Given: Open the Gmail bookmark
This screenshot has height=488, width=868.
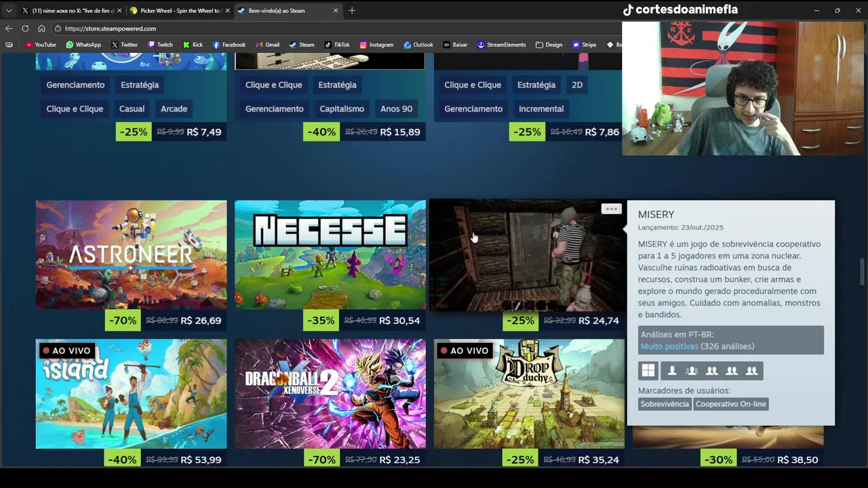Looking at the screenshot, I should pyautogui.click(x=267, y=45).
